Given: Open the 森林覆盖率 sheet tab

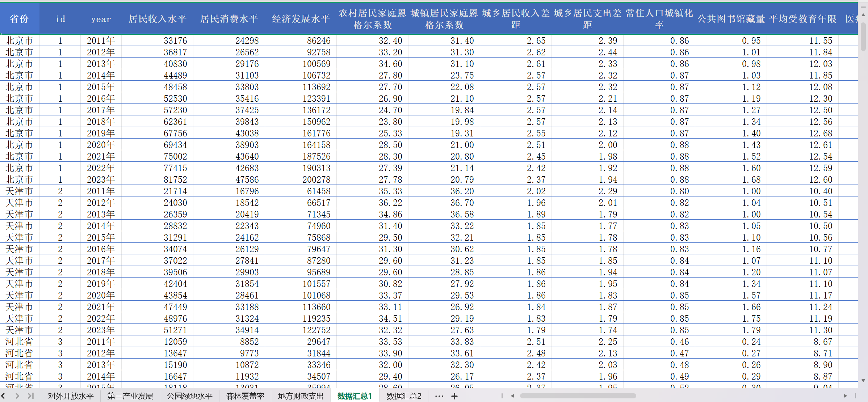Looking at the screenshot, I should (245, 396).
